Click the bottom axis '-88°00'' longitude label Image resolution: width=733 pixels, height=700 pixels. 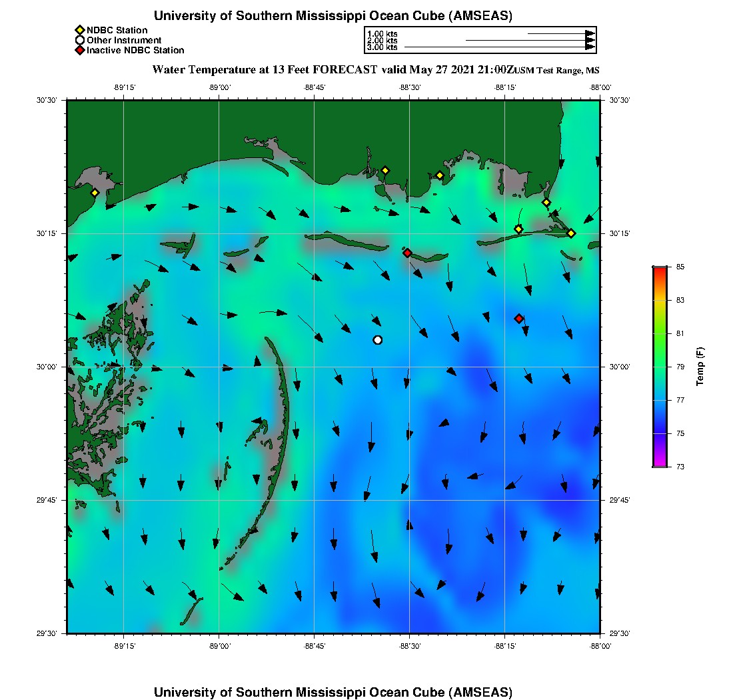600,646
